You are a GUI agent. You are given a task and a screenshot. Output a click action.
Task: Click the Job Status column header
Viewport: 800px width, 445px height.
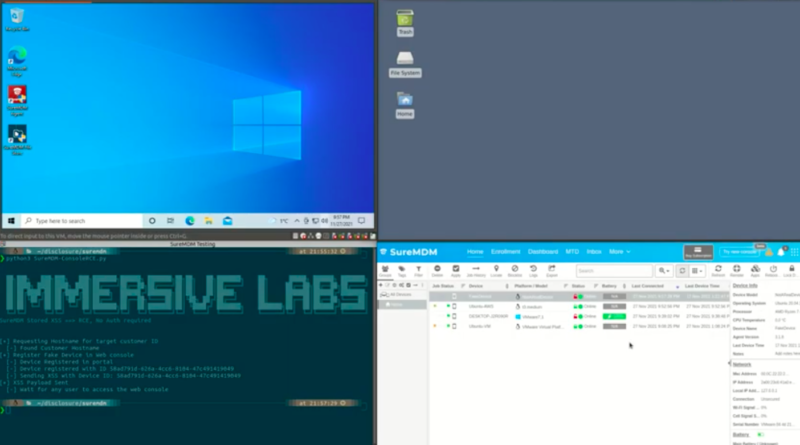443,286
